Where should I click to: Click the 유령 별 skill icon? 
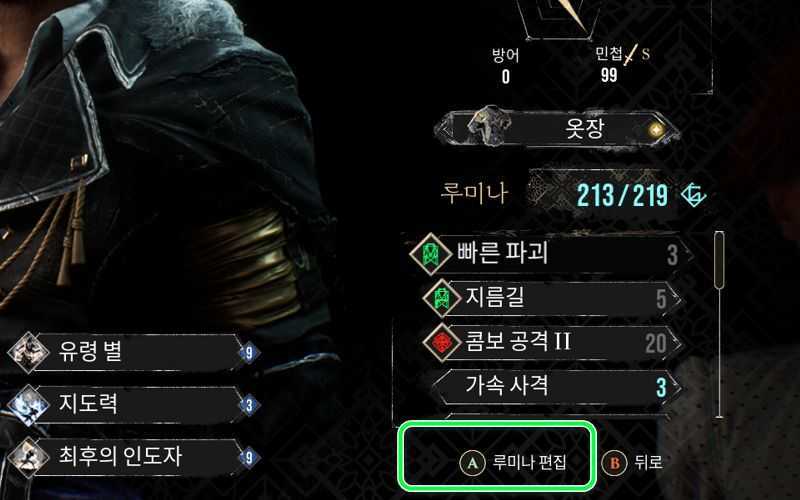29,352
